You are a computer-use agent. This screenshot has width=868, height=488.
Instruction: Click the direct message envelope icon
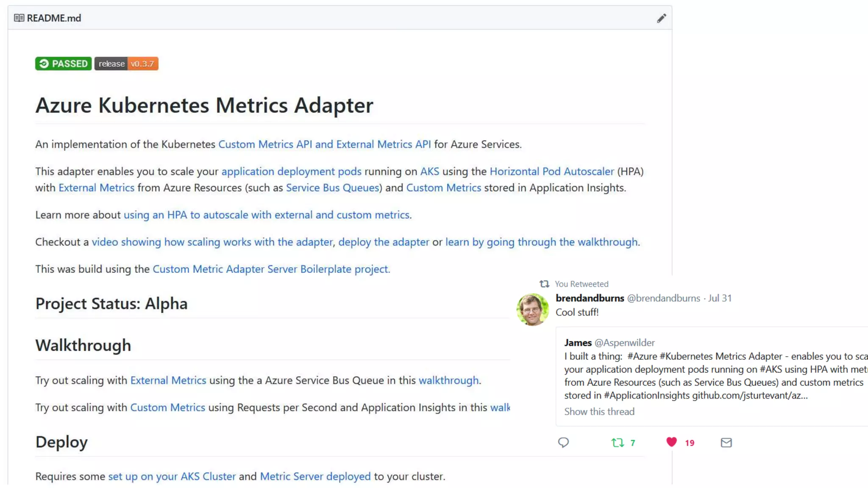click(726, 443)
